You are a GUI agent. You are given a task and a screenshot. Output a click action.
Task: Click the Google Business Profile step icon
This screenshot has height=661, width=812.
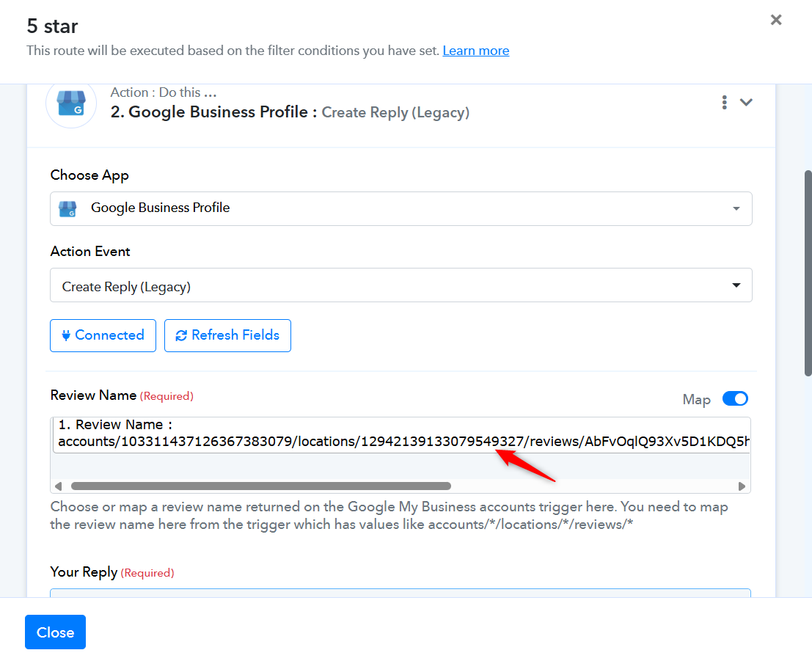(x=71, y=103)
